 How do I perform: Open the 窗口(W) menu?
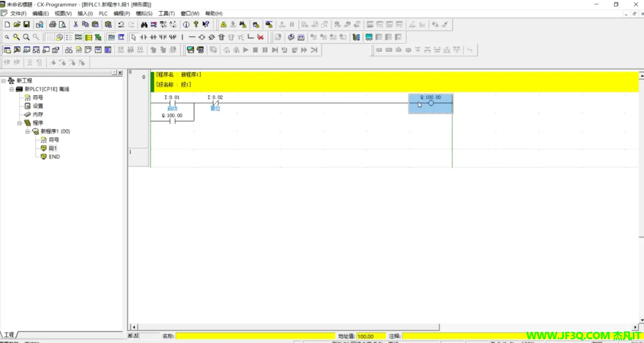coord(190,13)
